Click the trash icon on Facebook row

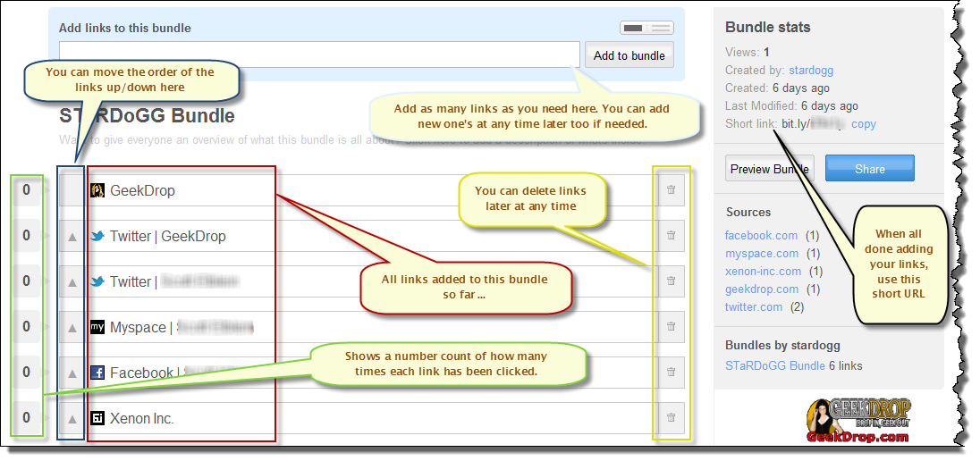tap(671, 372)
